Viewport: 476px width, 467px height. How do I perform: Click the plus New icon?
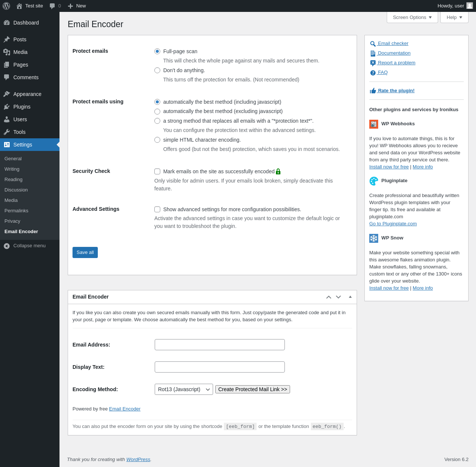[x=70, y=6]
